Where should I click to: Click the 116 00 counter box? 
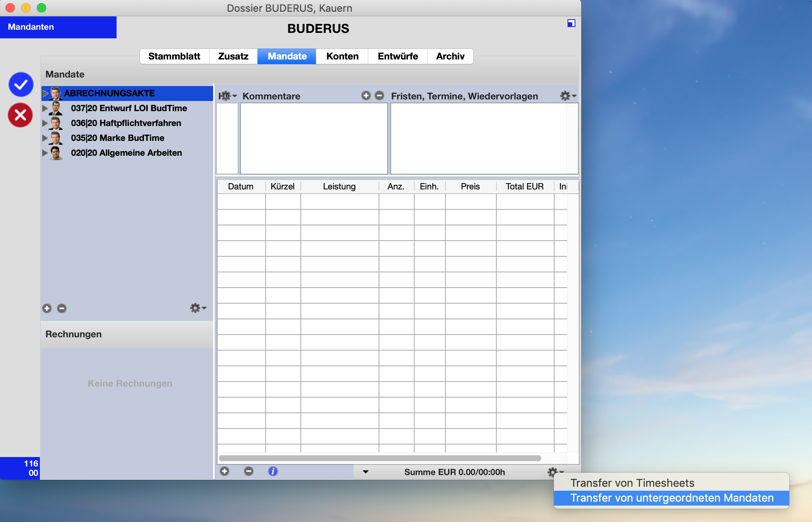(20, 468)
